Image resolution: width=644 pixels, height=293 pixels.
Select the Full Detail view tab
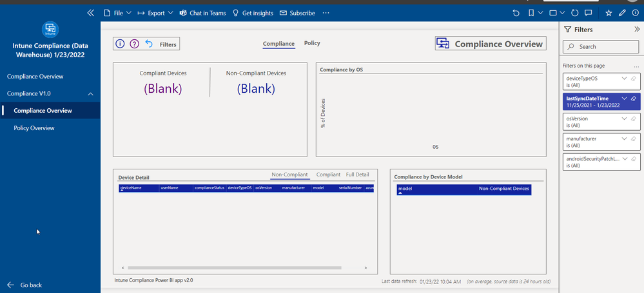pyautogui.click(x=357, y=175)
